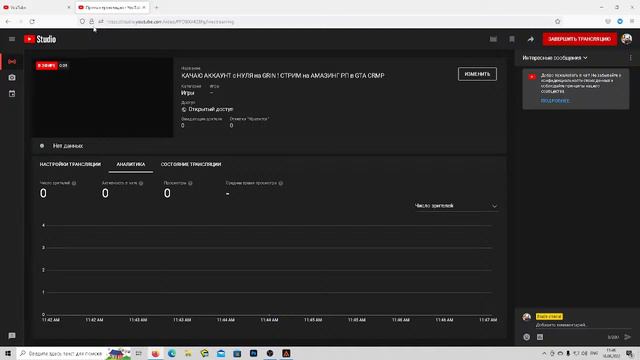Viewport: 640px width, 360px height.
Task: Click the send message arrow in chat
Action: pyautogui.click(x=627, y=337)
